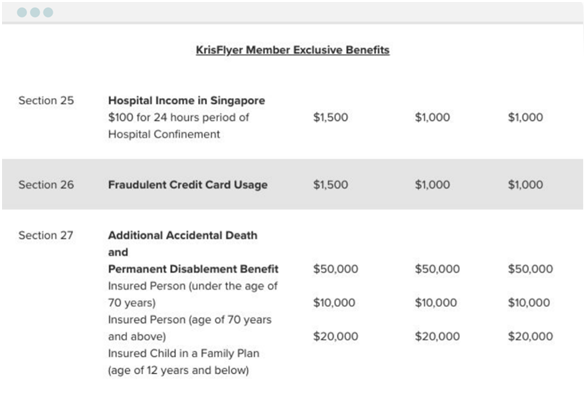
Task: Select Fraudulent Credit Card Usage title
Action: [x=188, y=185]
